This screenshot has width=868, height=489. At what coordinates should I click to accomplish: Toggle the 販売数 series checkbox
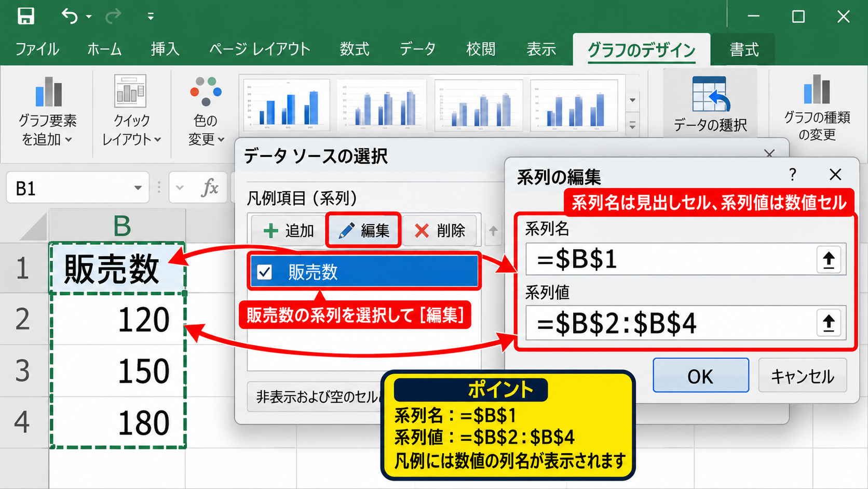pyautogui.click(x=265, y=272)
